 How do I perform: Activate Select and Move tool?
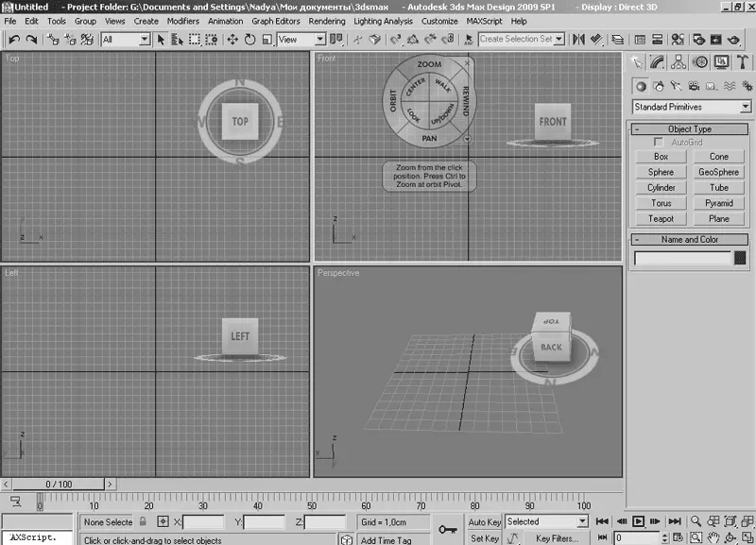coord(232,40)
